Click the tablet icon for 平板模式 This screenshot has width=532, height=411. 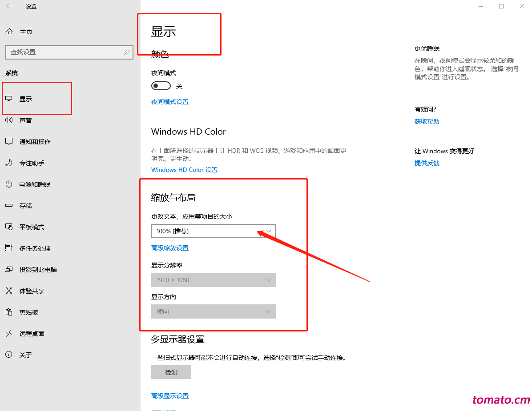9,227
